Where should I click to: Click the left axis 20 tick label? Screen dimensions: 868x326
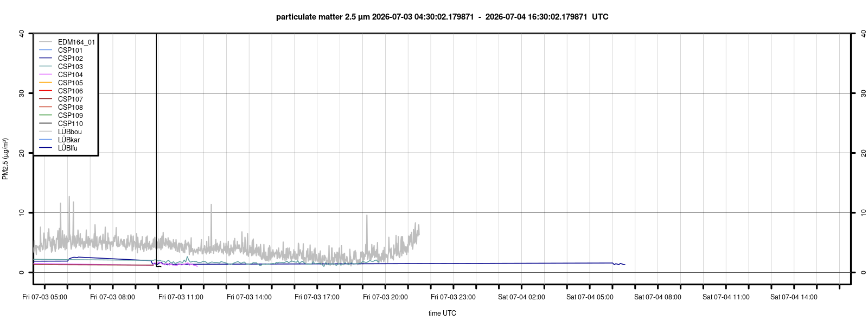22,153
